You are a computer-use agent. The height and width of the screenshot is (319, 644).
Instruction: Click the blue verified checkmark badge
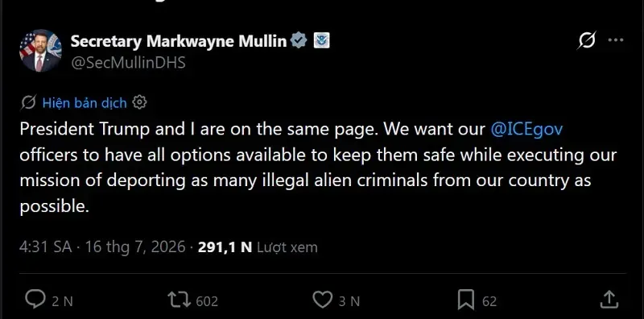coord(299,41)
